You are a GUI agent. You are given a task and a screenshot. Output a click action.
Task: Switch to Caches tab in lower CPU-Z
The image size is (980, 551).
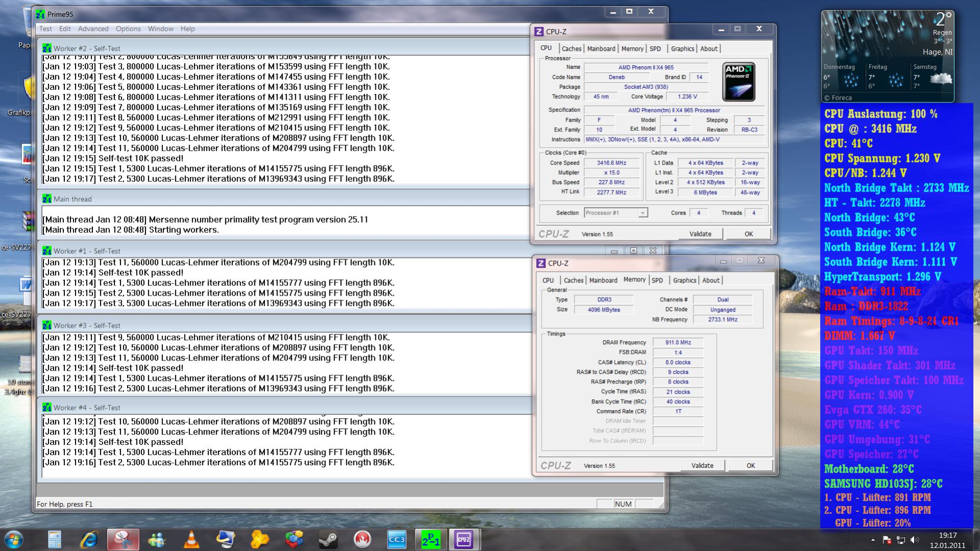click(573, 280)
